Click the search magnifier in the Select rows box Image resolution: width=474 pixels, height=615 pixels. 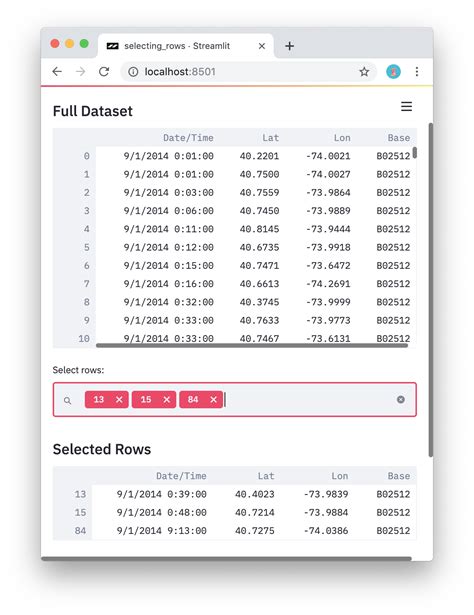pos(67,400)
